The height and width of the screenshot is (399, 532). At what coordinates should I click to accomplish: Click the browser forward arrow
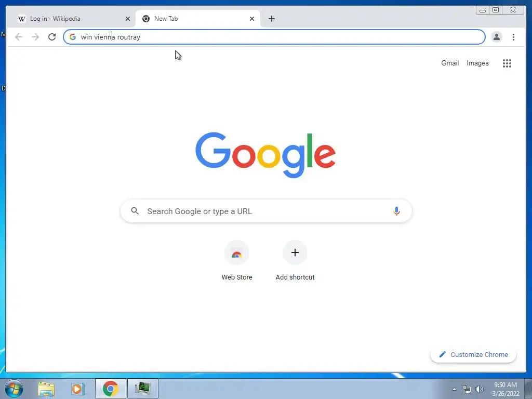tap(35, 37)
